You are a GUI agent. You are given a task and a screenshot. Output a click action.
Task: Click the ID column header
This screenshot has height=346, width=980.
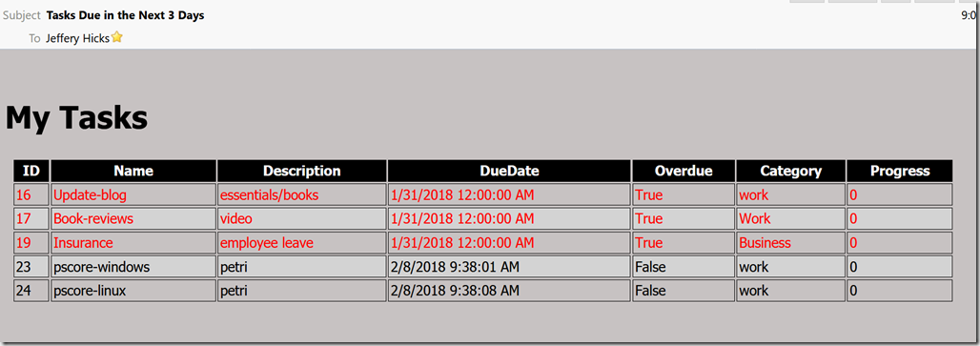pos(31,172)
